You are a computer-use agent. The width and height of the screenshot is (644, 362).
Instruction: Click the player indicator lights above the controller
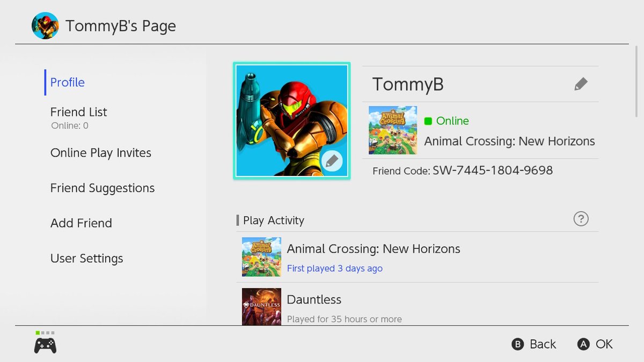(45, 333)
